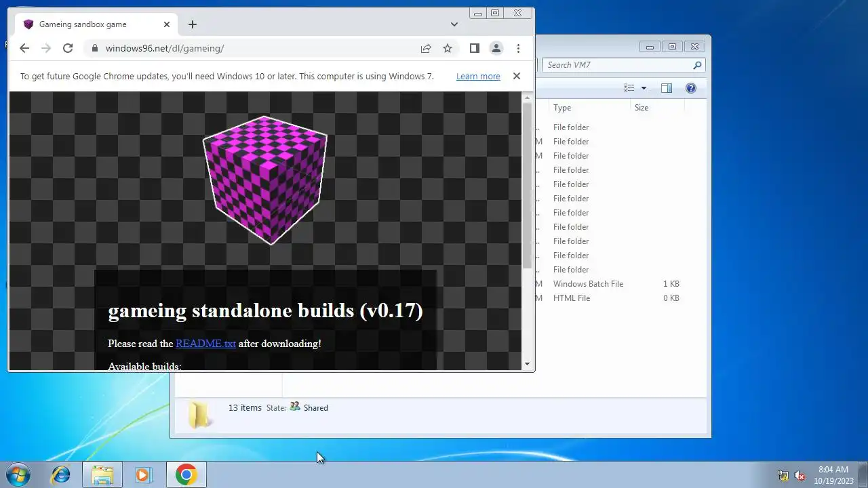868x488 pixels.
Task: Open a new Chrome tab
Action: [x=193, y=24]
